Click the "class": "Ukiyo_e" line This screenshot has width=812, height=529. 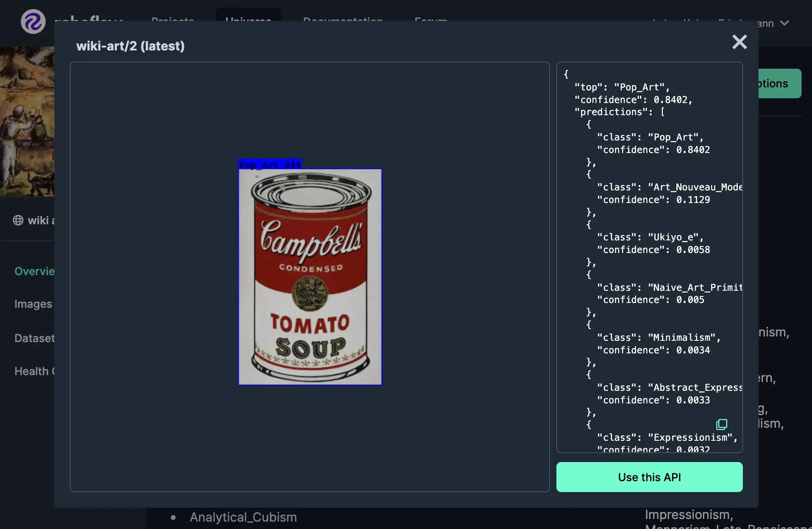[x=650, y=237]
